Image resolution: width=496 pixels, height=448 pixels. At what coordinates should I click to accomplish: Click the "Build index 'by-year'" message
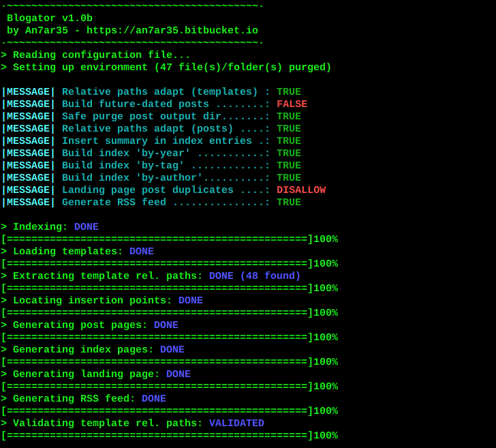(126, 153)
